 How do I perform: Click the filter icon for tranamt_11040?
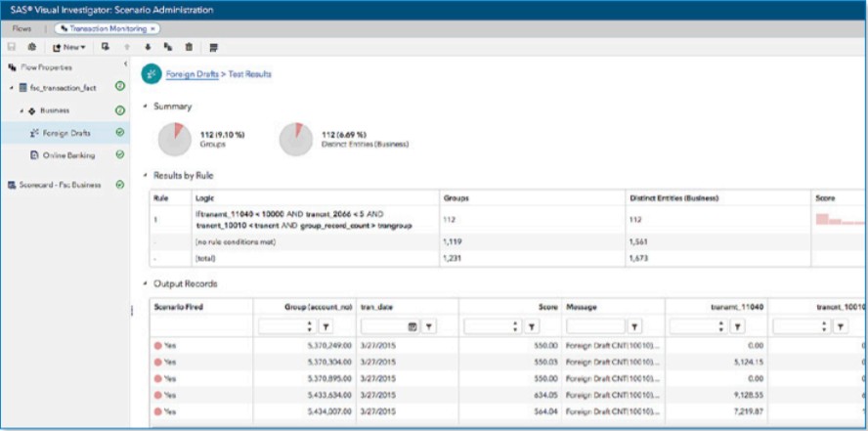tap(737, 327)
